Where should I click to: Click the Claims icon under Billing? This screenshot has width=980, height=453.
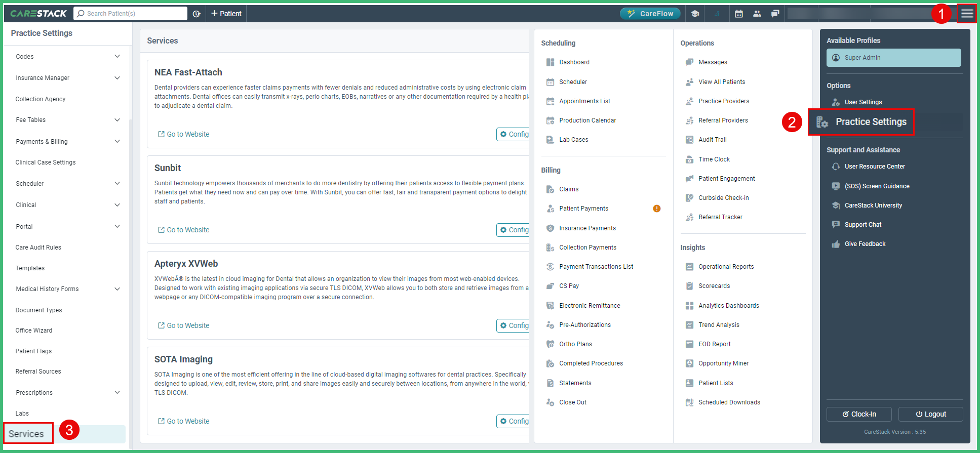[x=550, y=189]
